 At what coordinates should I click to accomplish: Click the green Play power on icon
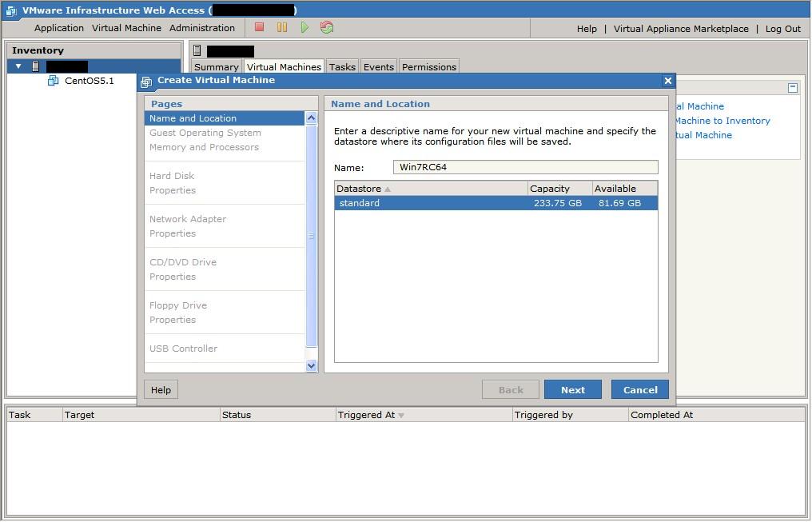(304, 27)
